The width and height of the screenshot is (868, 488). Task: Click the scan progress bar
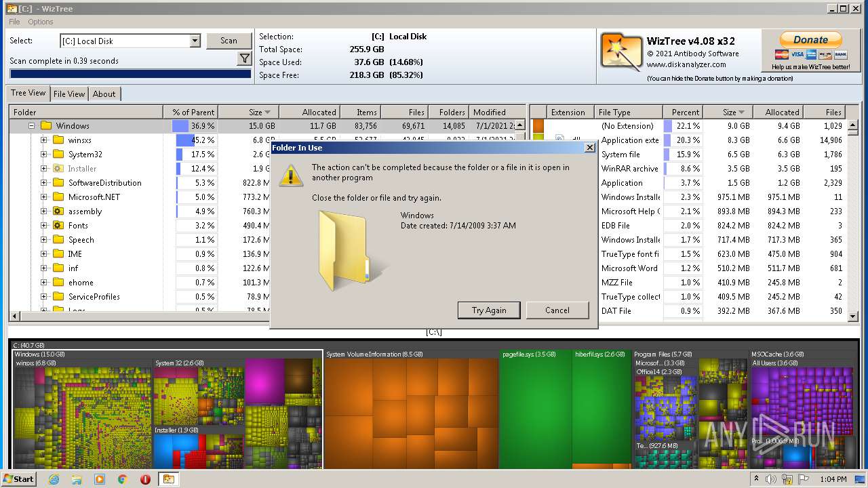130,74
